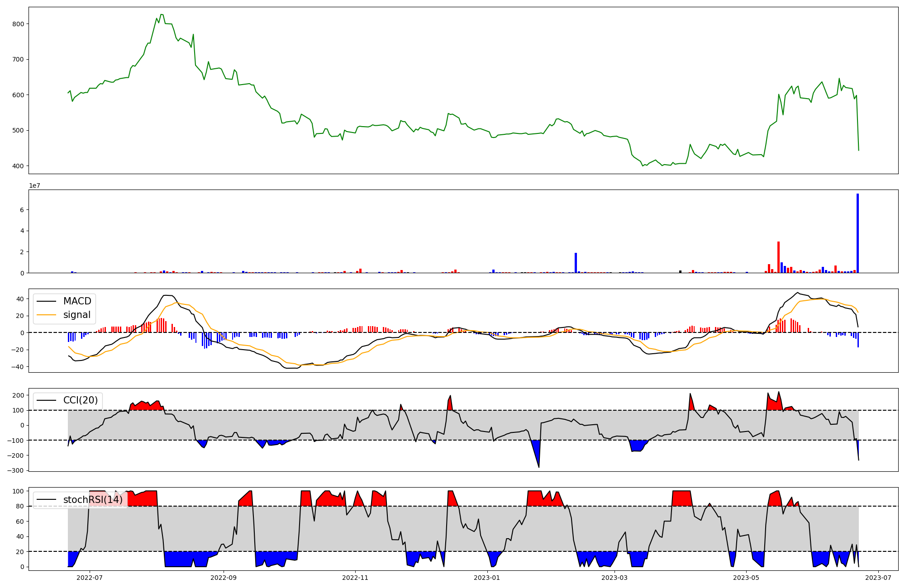This screenshot has height=588, width=905.
Task: Click the mid-February 2023 blue volume spike
Action: point(576,263)
